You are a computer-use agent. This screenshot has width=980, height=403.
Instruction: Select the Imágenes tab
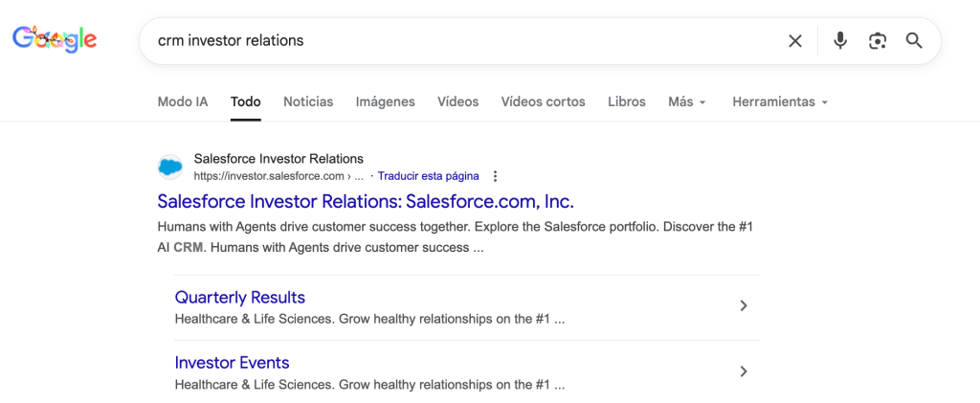[385, 101]
